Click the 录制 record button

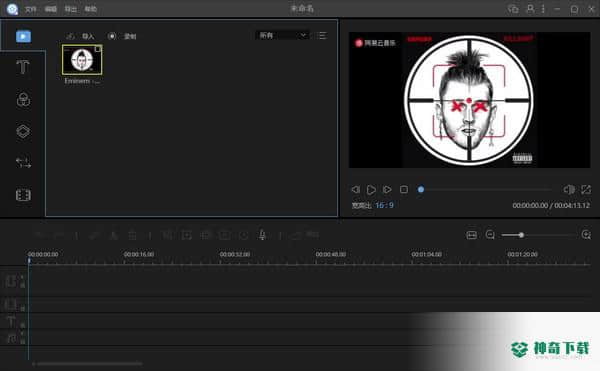[122, 36]
